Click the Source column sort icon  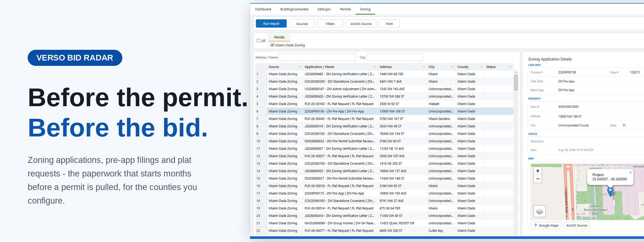[300, 67]
